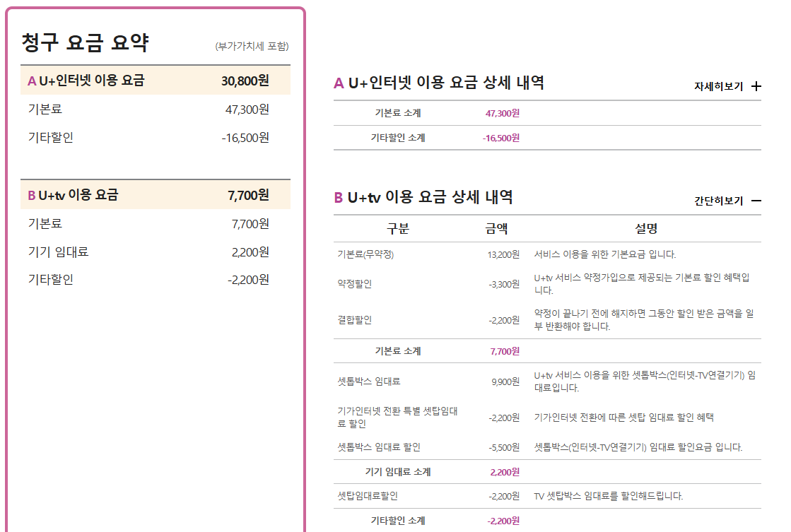Expand U+인터넷 details with 자세히보기

(727, 86)
